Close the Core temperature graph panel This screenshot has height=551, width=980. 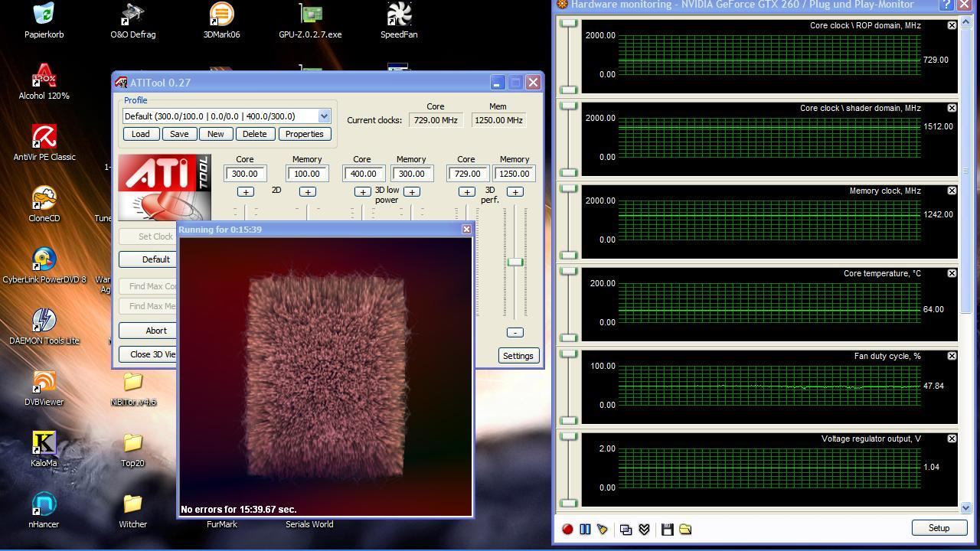[952, 273]
